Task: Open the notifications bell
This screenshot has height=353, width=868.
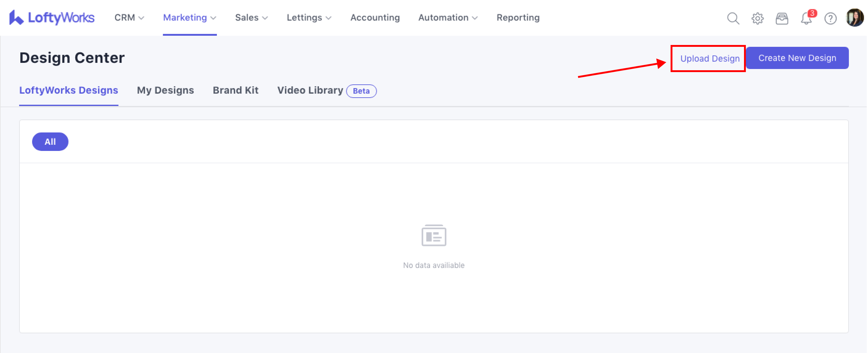Action: [x=806, y=18]
